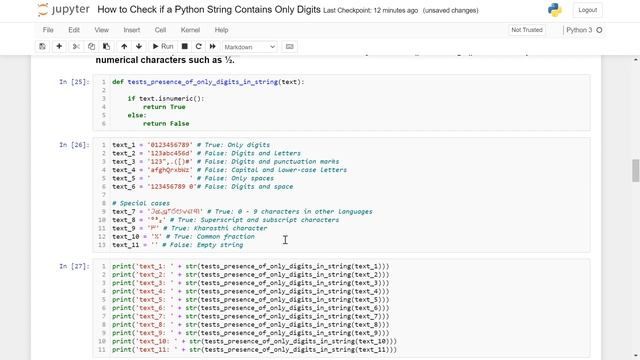Move selected cell down arrow
Image resolution: width=640 pixels, height=360 pixels.
[139, 47]
